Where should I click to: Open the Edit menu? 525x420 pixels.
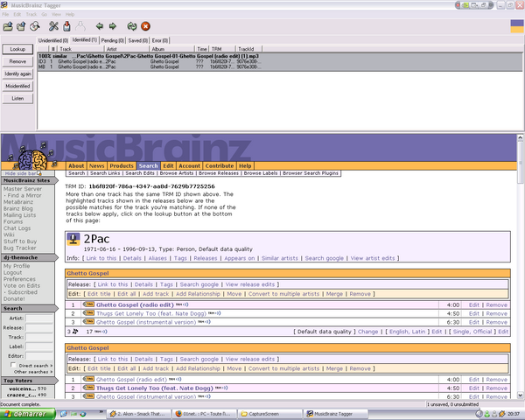[x=17, y=14]
